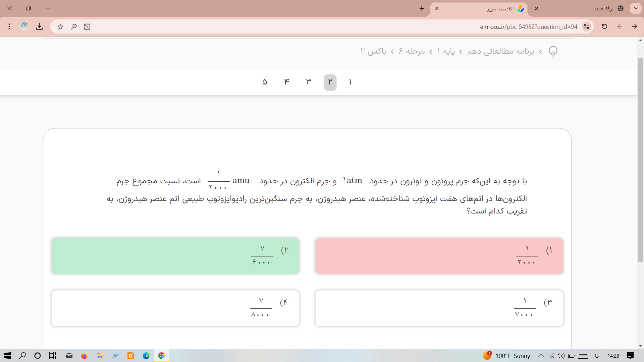Open the برنامه مطالعاتی دهم breadcrumb link
The height and width of the screenshot is (362, 644).
pyautogui.click(x=500, y=51)
